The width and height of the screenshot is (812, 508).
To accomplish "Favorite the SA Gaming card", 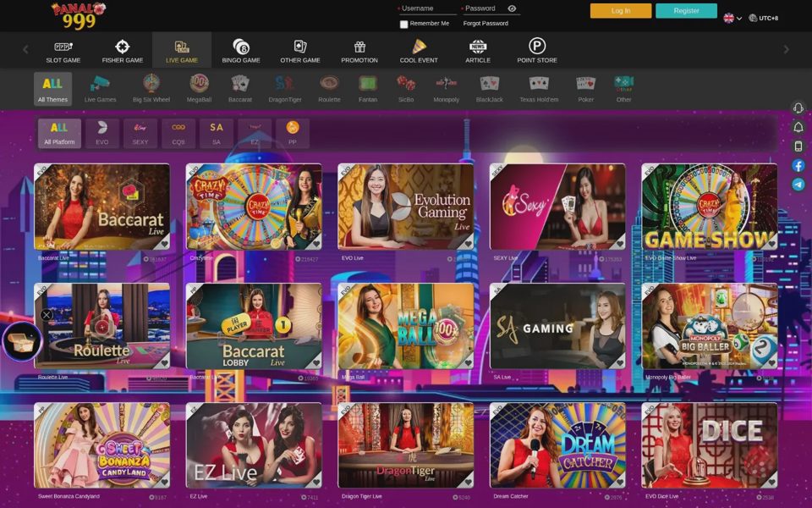I will coord(619,363).
